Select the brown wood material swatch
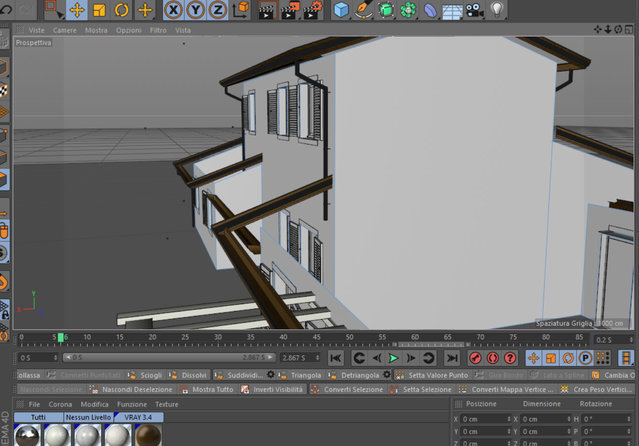The width and height of the screenshot is (639, 446). tap(148, 435)
